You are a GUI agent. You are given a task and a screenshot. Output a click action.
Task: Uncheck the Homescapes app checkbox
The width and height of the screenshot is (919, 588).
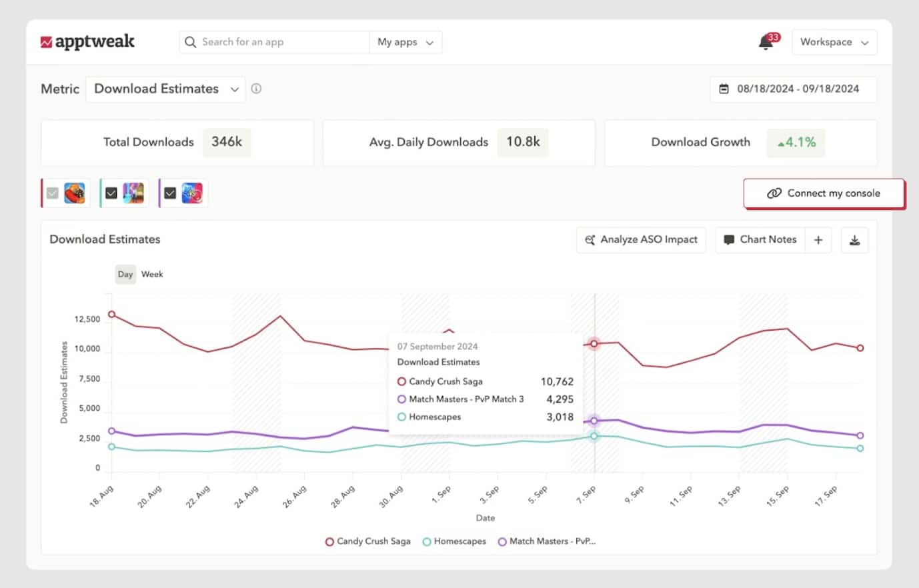(x=111, y=193)
